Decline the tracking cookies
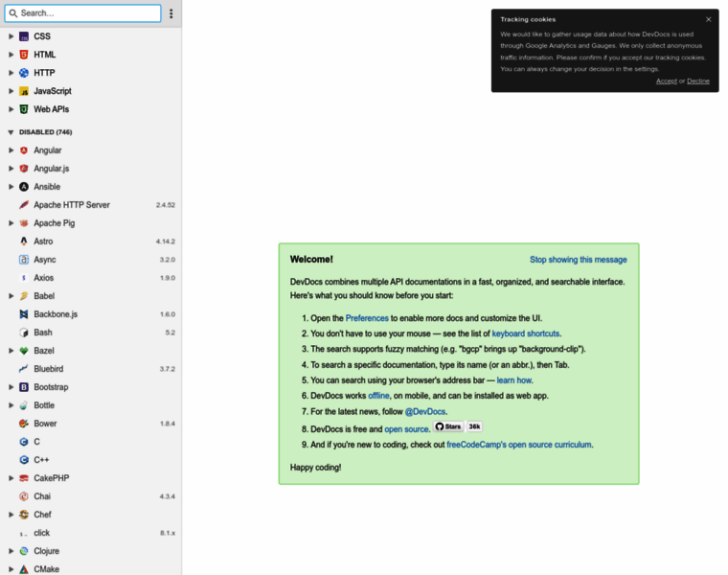This screenshot has height=575, width=728. pos(698,80)
